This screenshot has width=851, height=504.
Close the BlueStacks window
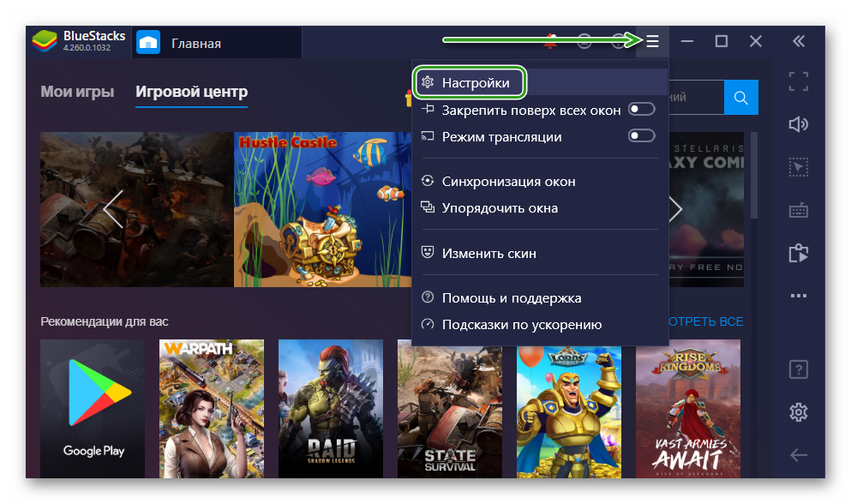[756, 41]
